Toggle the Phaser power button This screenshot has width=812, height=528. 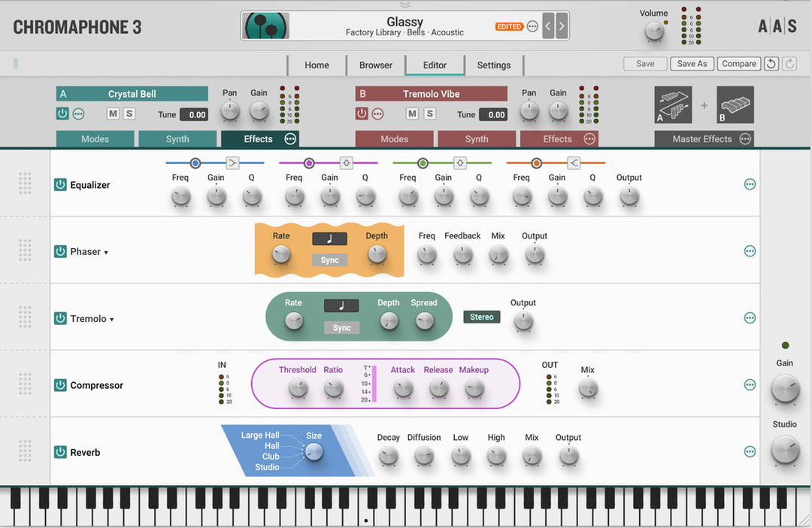pyautogui.click(x=61, y=251)
